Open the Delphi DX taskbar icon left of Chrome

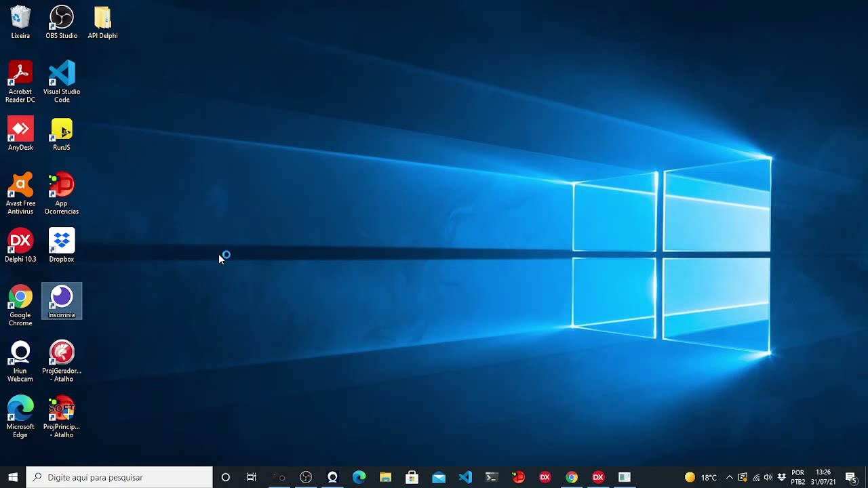point(545,477)
